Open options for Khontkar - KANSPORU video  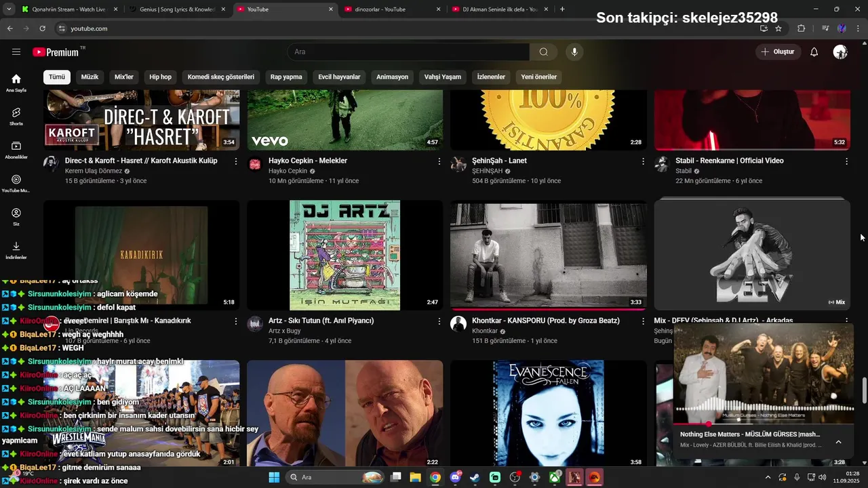point(643,321)
